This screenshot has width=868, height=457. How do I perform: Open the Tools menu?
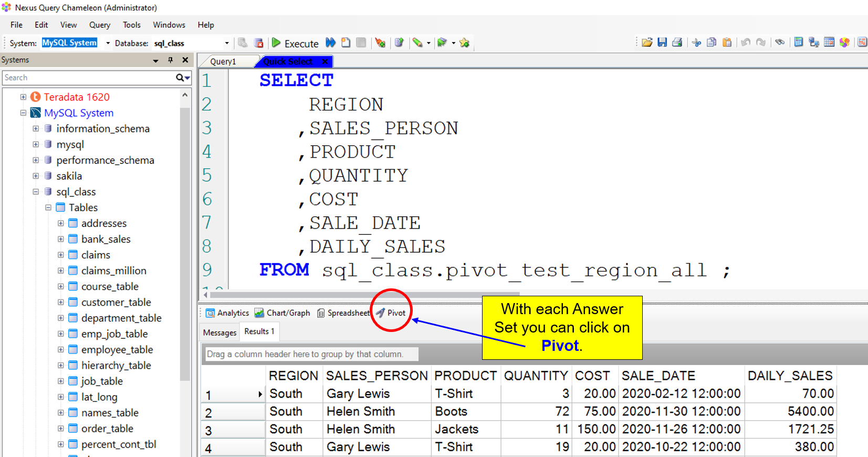coord(131,25)
